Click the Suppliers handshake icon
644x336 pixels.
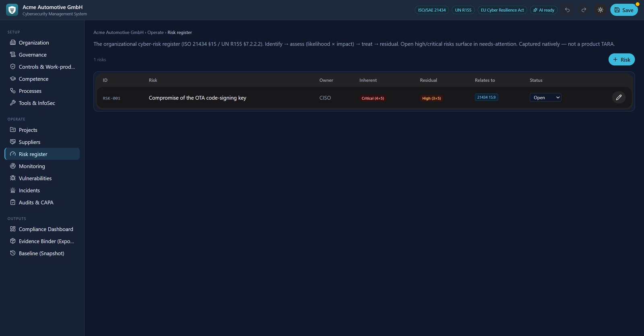coord(13,142)
